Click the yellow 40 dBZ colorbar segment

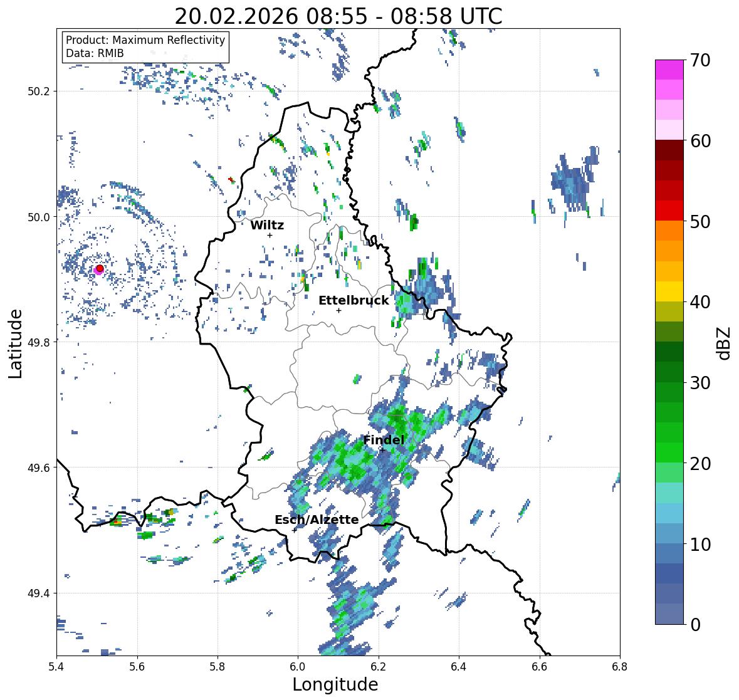coord(669,291)
